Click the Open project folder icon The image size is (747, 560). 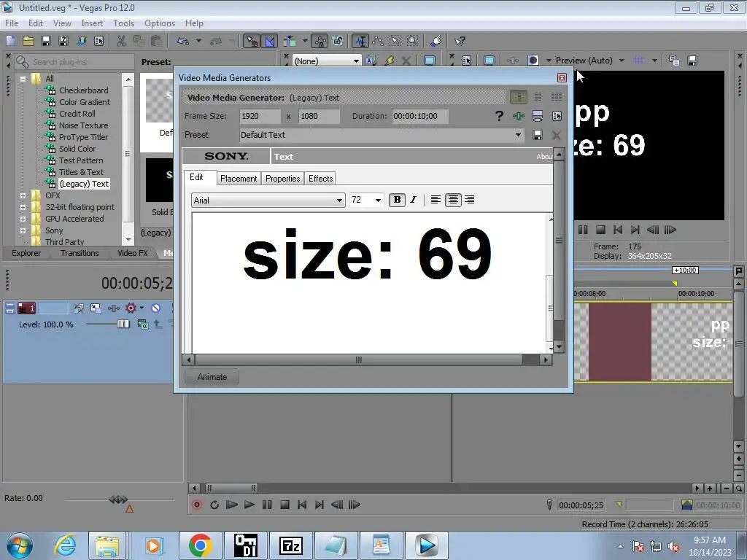pos(28,41)
